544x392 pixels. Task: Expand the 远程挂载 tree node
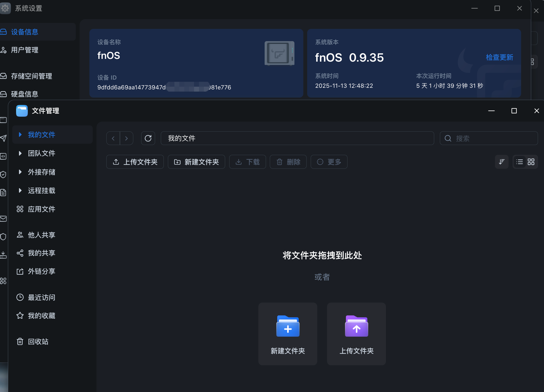[20, 191]
